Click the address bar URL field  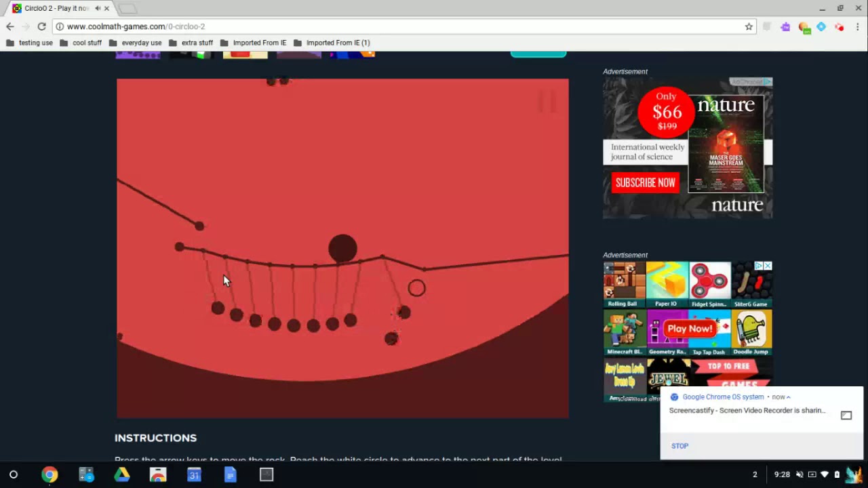[x=400, y=26]
